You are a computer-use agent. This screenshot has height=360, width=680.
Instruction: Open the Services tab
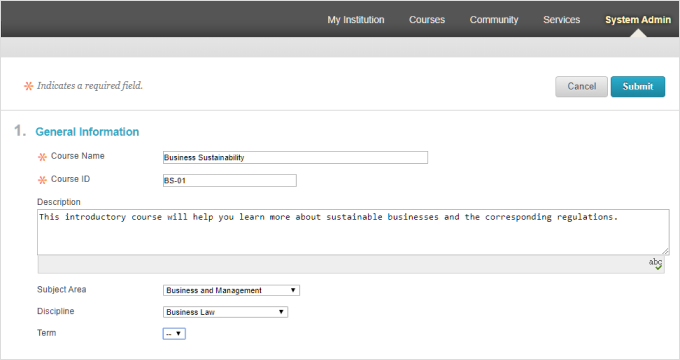pos(561,20)
